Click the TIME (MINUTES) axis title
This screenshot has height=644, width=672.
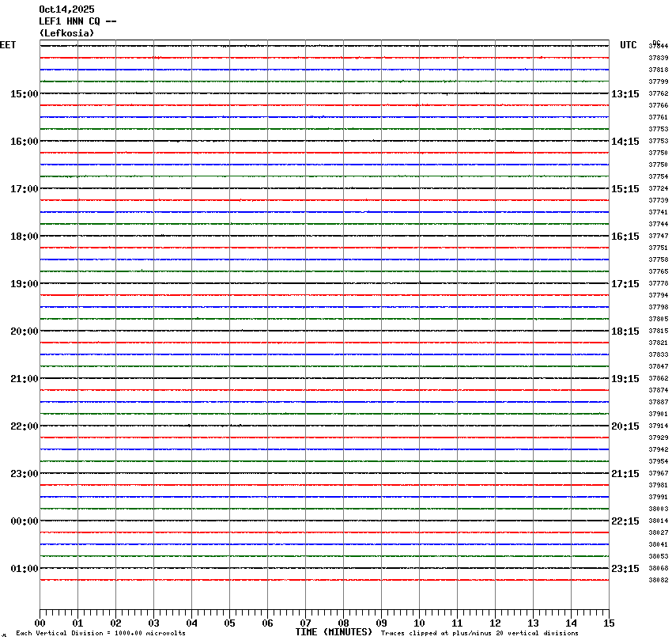[x=334, y=632]
